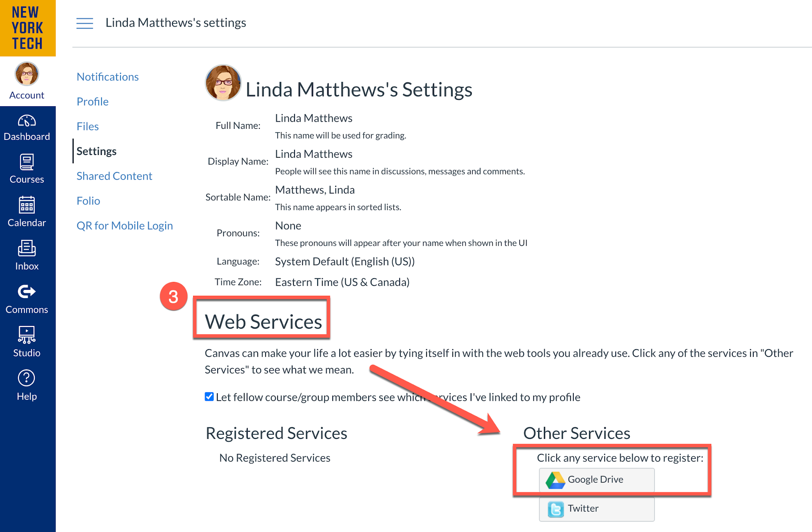The width and height of the screenshot is (812, 532).
Task: Uncheck Let fellow course members see services
Action: click(x=209, y=397)
